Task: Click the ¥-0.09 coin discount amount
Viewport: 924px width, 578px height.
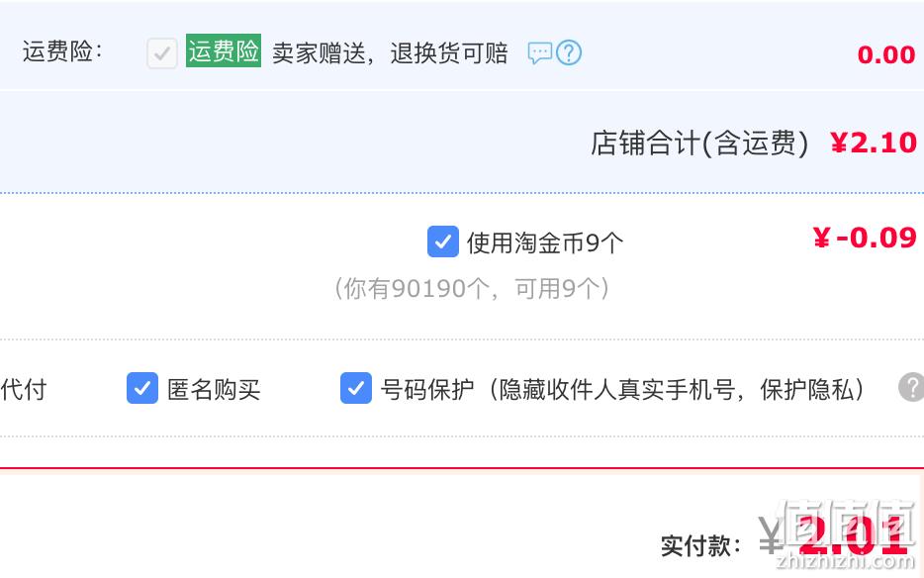Action: click(865, 238)
